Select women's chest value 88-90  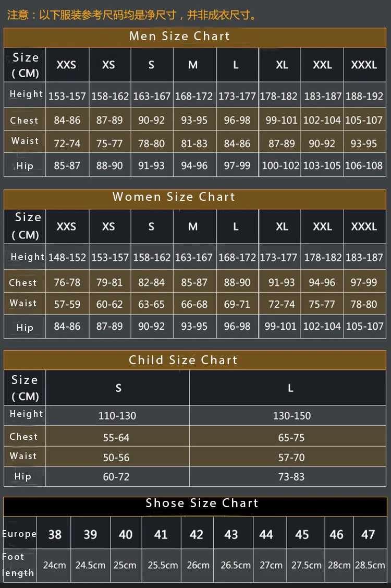237,282
